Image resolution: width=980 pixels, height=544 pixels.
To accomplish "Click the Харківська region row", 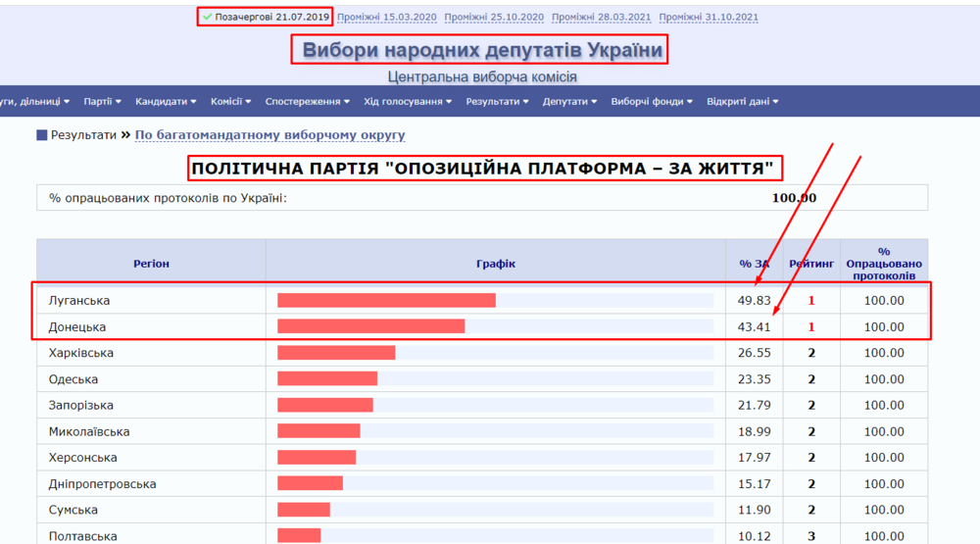I will coord(482,353).
